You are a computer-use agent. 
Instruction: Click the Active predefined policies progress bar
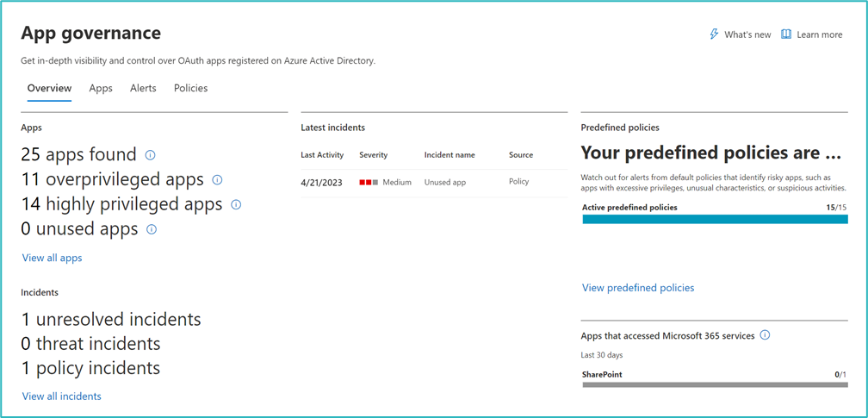point(715,220)
